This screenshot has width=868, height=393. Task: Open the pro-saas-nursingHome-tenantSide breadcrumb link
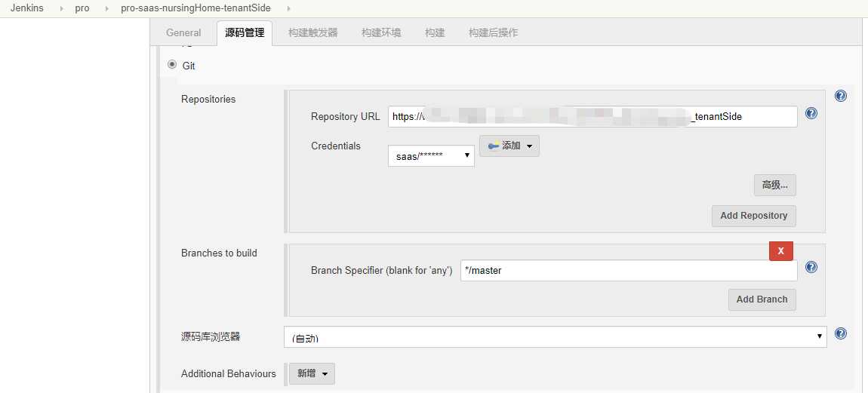[x=196, y=8]
